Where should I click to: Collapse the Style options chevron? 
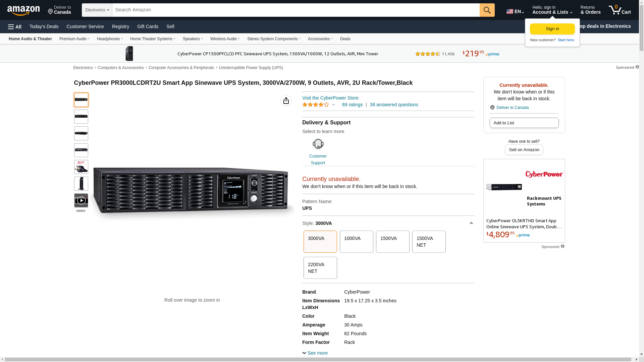[x=471, y=223]
